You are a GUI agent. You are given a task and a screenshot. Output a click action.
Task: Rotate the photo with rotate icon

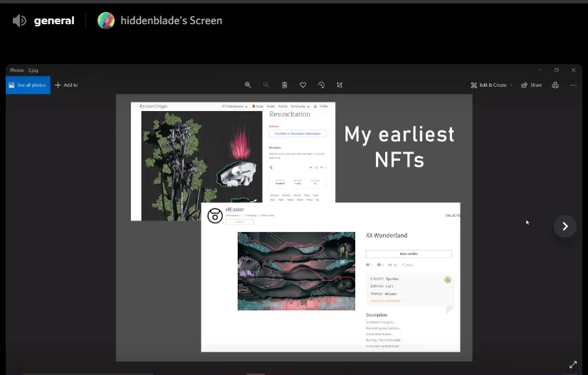[x=321, y=85]
